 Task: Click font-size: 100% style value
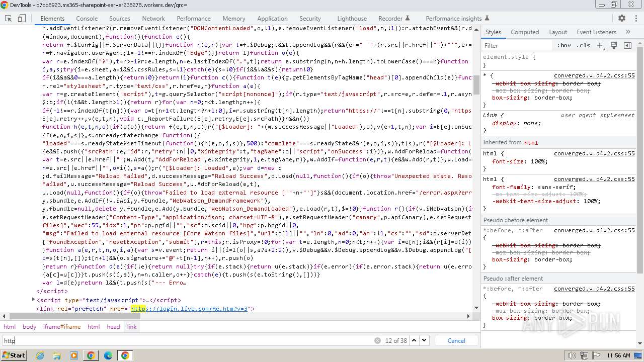(x=539, y=161)
